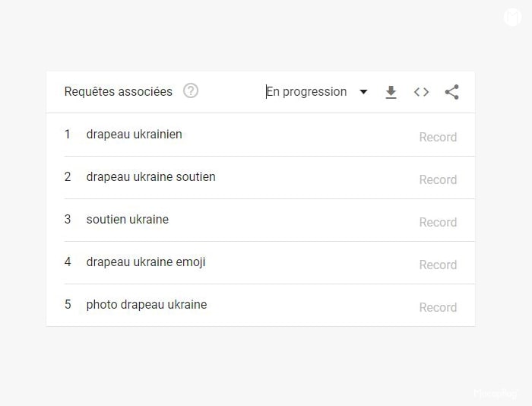Click Record beside drapeau ukraine emoji
The height and width of the screenshot is (406, 532).
[x=438, y=265]
